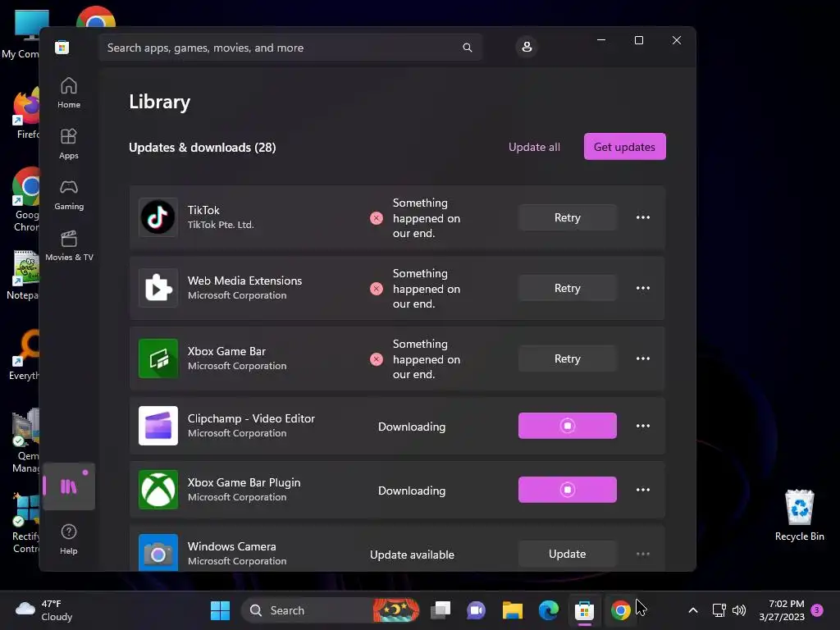Launch Microsoft Edge from the taskbar
The width and height of the screenshot is (840, 630).
coord(549,610)
